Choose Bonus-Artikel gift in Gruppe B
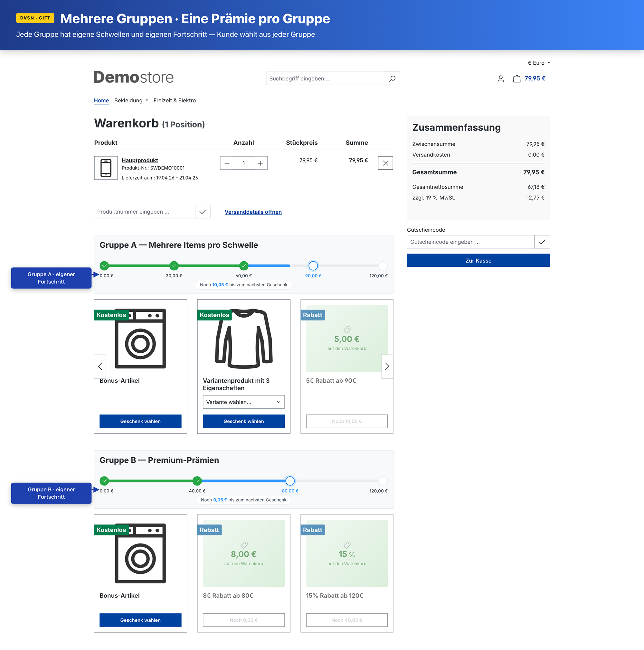This screenshot has height=650, width=644. 140,620
